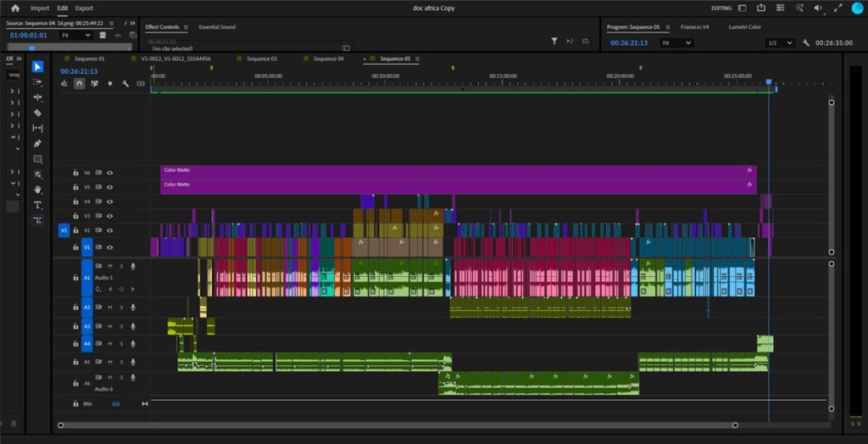Click the V1 source patch button

click(64, 230)
